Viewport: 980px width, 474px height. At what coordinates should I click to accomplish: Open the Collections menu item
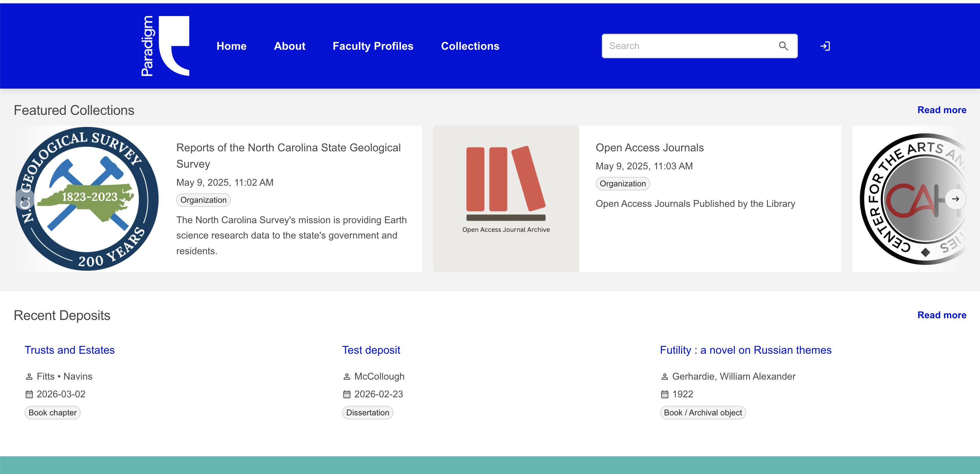click(x=470, y=46)
